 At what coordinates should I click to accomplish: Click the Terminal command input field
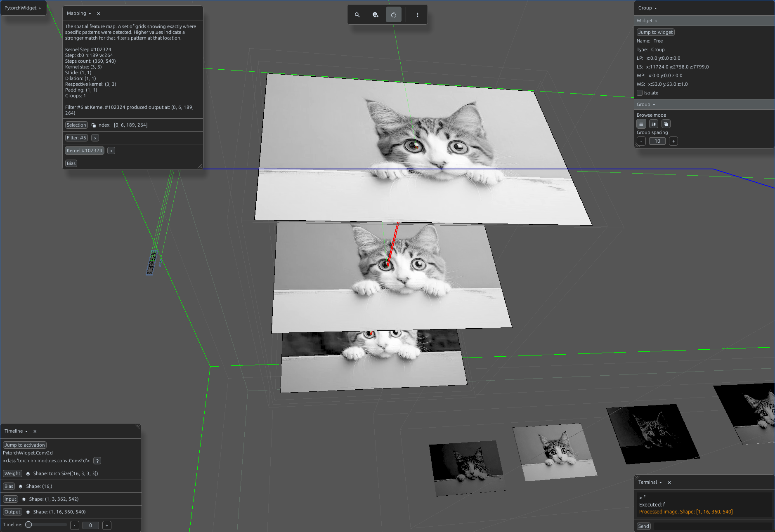713,526
